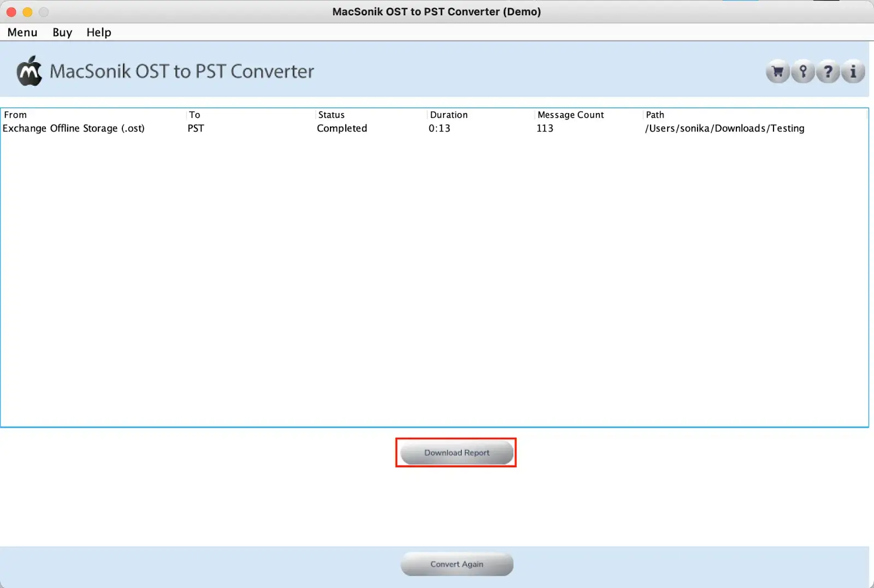The height and width of the screenshot is (588, 874).
Task: Open the Menu menu
Action: pos(22,32)
